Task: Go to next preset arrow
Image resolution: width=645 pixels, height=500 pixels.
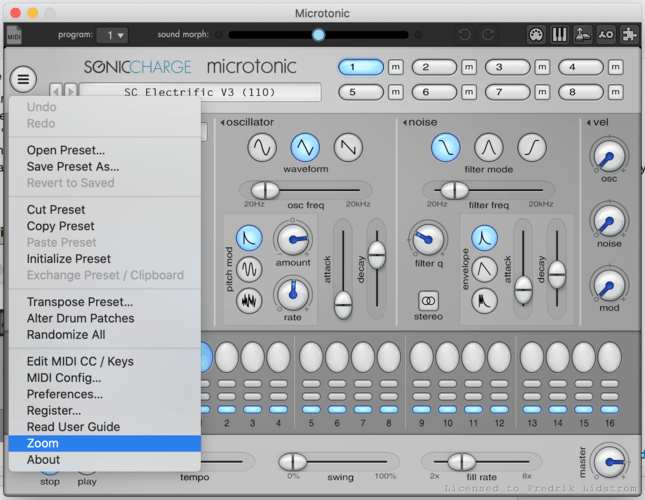Action: click(70, 91)
